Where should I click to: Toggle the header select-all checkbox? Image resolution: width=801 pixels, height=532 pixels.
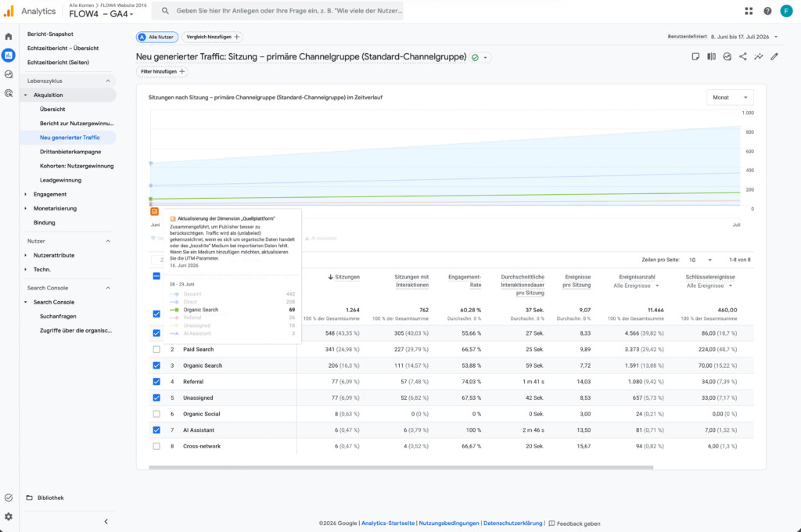click(156, 276)
